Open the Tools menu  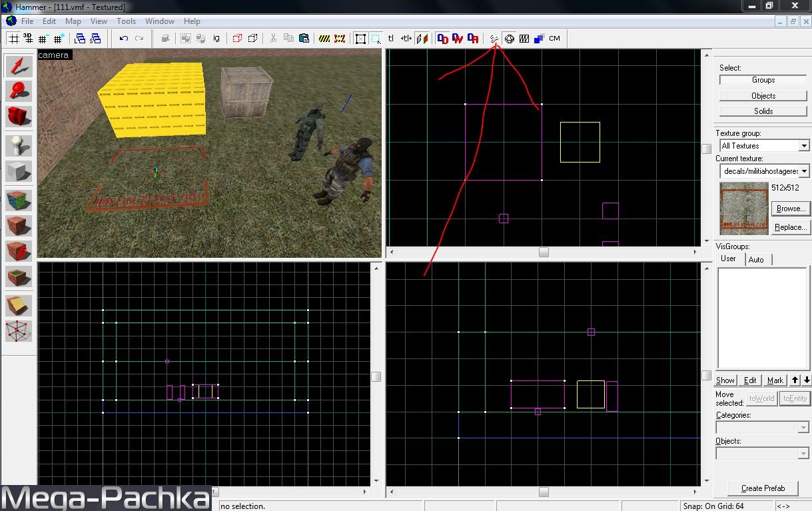click(x=127, y=21)
